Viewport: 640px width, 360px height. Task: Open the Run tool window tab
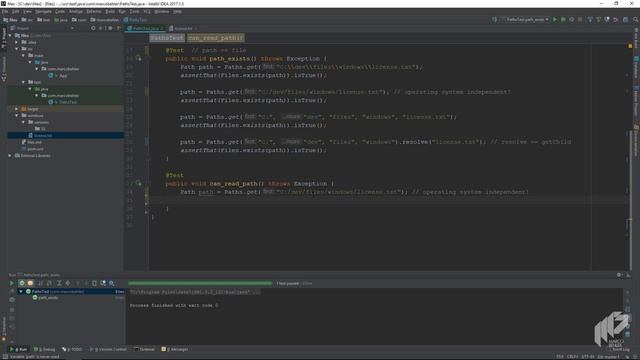point(18,349)
